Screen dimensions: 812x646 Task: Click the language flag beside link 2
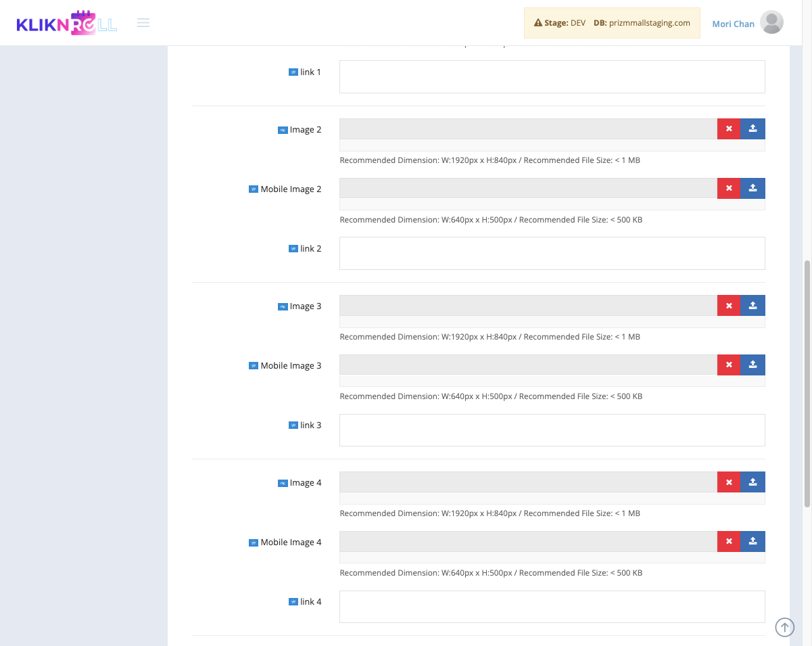tap(293, 248)
